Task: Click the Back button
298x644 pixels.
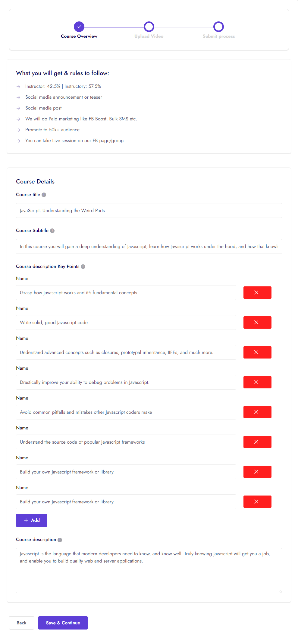Action: point(21,623)
